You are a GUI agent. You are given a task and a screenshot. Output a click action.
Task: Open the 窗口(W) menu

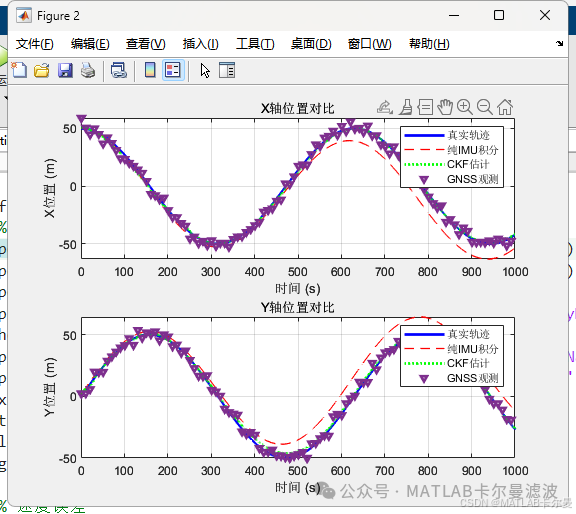[370, 44]
